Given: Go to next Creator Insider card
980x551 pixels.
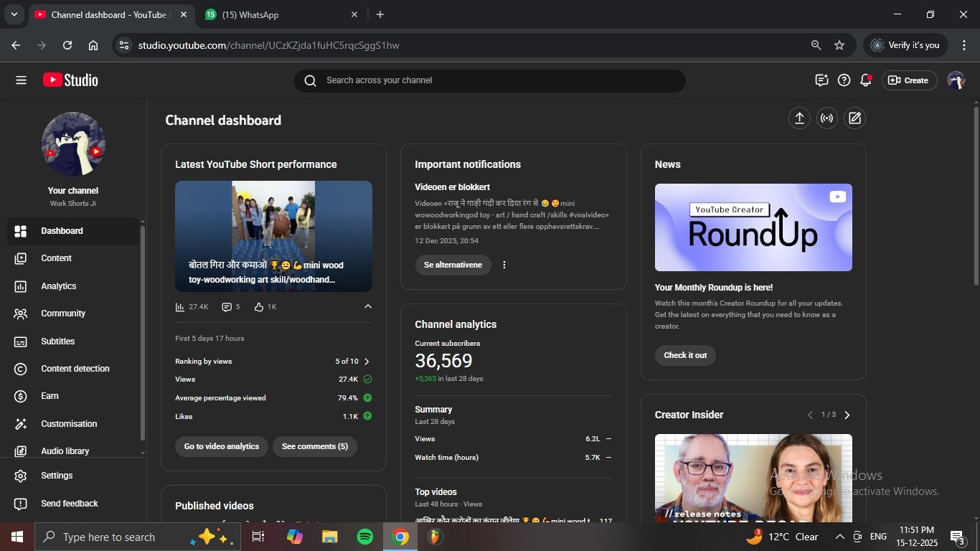Looking at the screenshot, I should [847, 415].
